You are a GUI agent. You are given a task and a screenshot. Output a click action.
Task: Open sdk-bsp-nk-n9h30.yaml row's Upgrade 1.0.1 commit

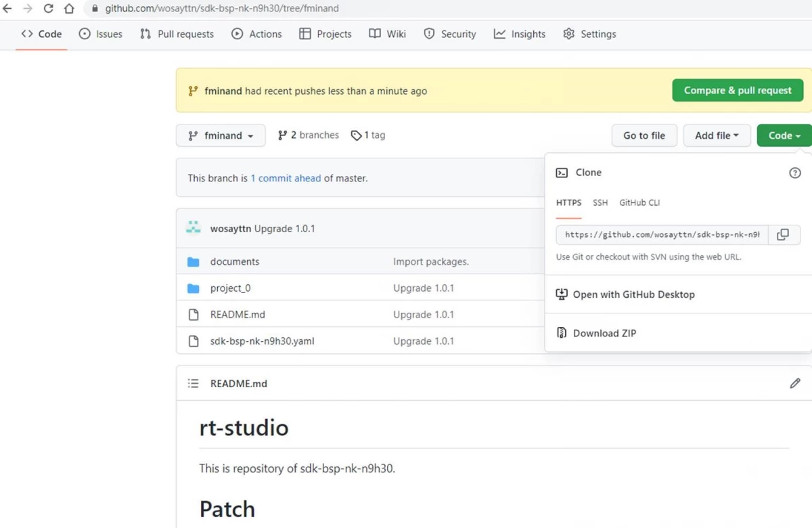[x=424, y=341]
